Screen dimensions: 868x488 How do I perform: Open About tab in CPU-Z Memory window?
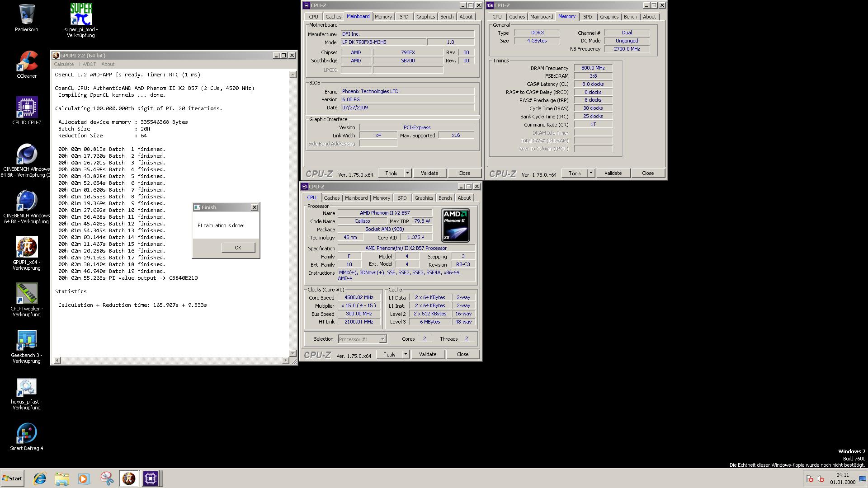point(649,17)
